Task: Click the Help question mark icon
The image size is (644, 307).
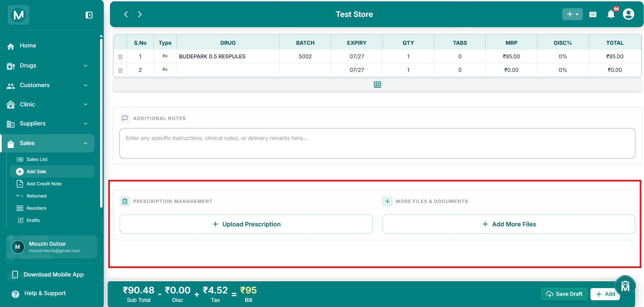Action: click(x=15, y=294)
